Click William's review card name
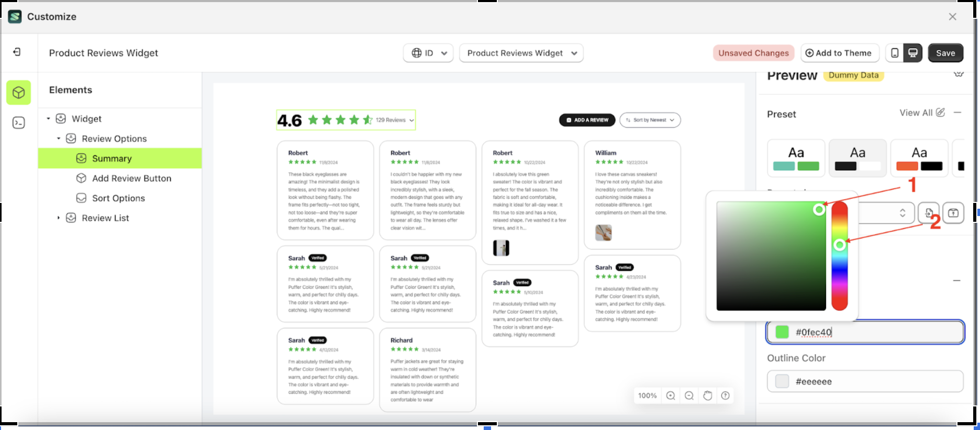 coord(606,153)
